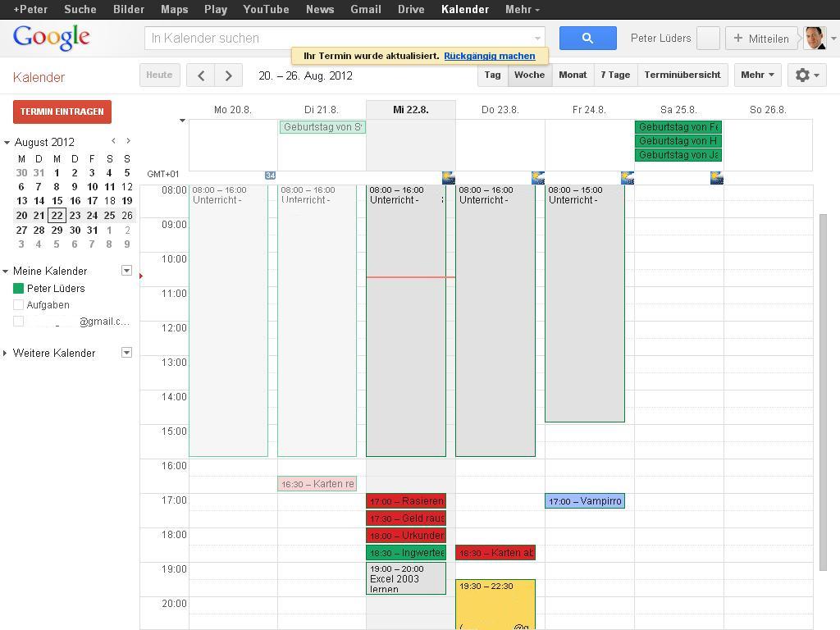Click the In Kalender suchen field

(345, 38)
